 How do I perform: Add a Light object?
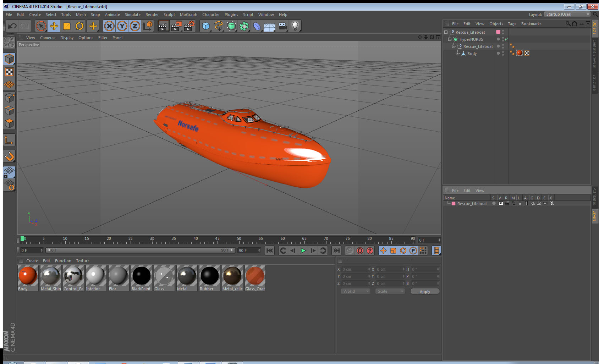click(x=295, y=26)
